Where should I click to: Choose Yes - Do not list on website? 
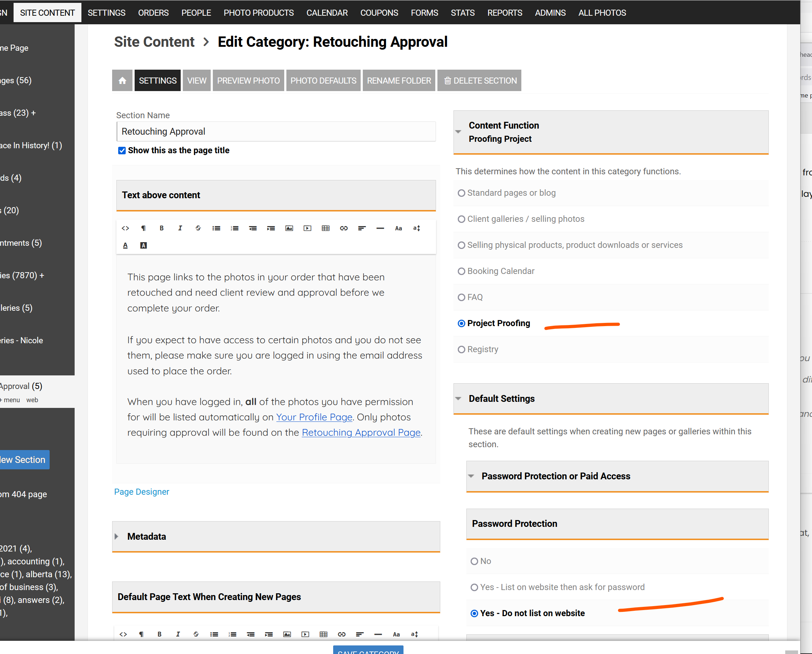pyautogui.click(x=474, y=613)
